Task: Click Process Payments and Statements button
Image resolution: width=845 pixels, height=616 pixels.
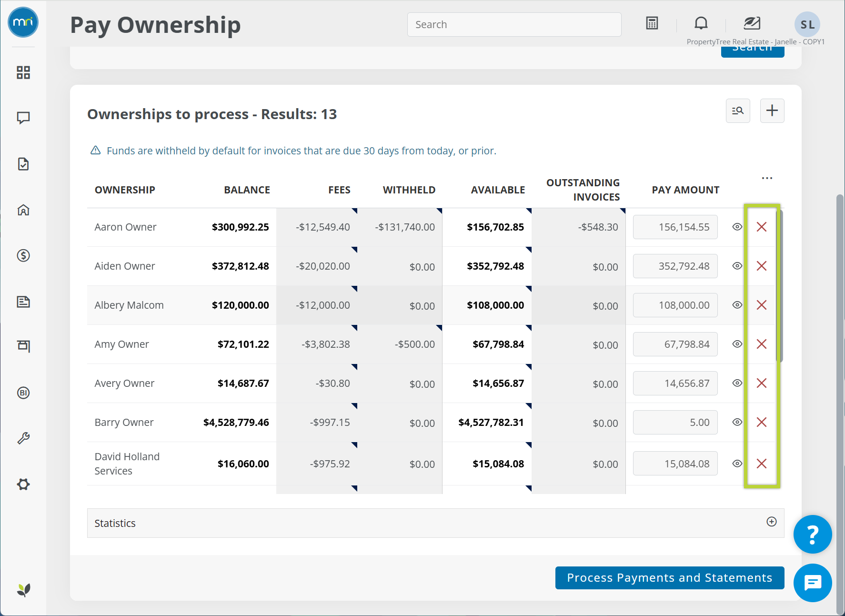Action: point(670,577)
